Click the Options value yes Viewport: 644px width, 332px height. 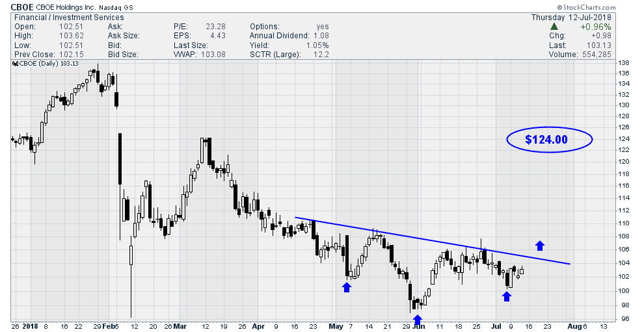(x=323, y=27)
